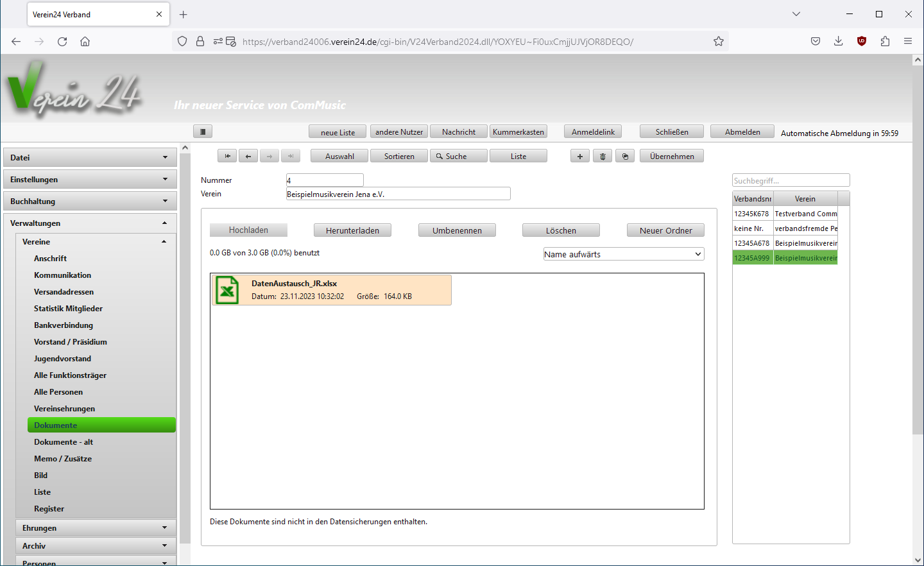Go to the previous record arrow
The image size is (924, 566).
click(x=248, y=156)
